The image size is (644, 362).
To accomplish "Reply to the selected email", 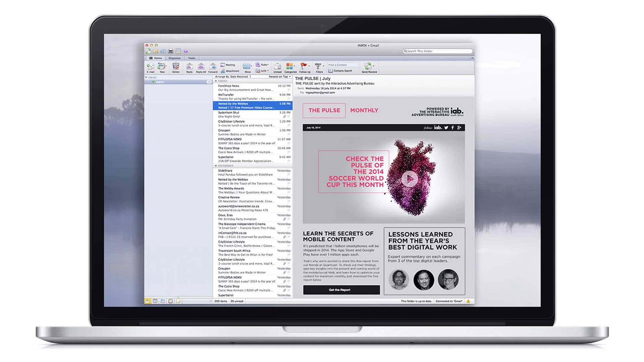I will point(189,67).
